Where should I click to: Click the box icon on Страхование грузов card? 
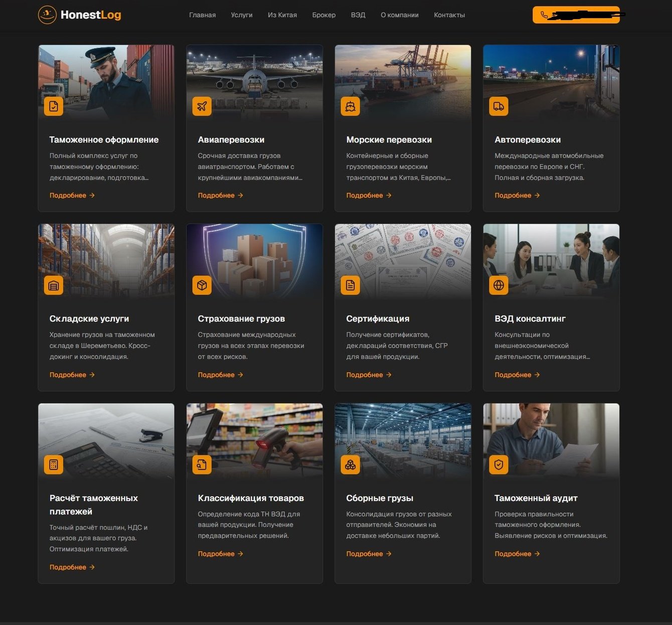point(202,285)
